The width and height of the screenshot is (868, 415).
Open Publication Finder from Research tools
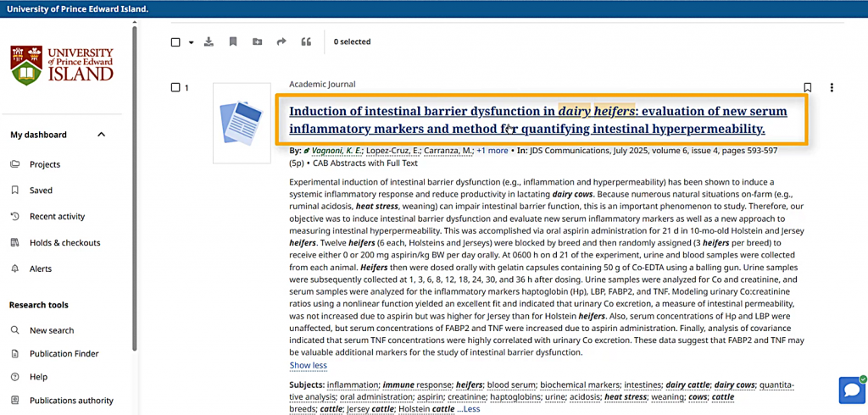(64, 353)
